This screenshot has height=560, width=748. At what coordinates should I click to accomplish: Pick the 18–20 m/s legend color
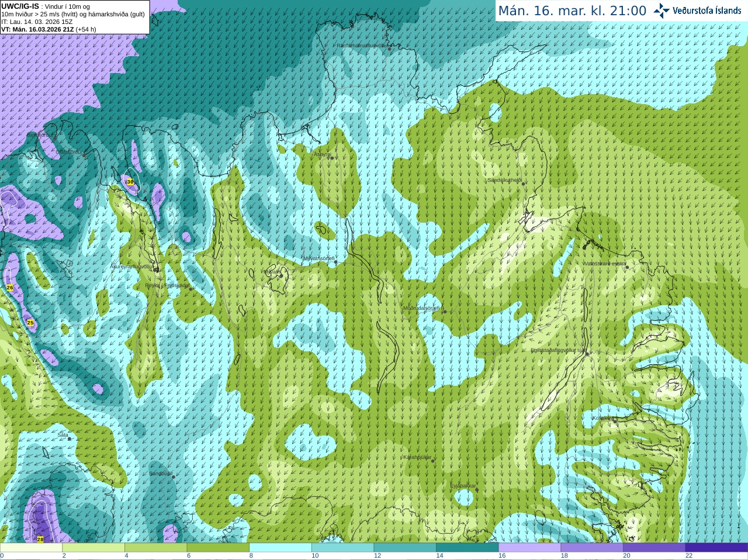click(592, 548)
